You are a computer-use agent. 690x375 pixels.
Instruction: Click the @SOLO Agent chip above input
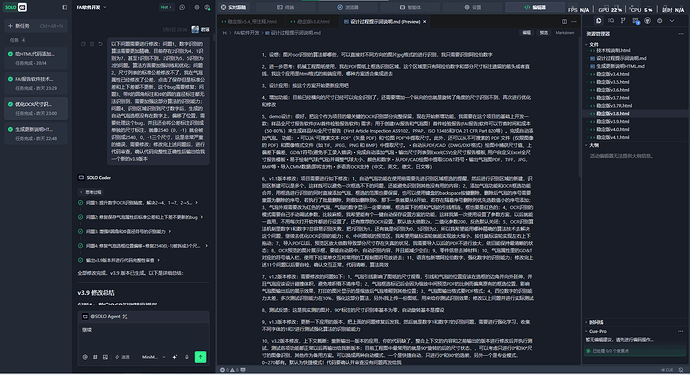105,316
